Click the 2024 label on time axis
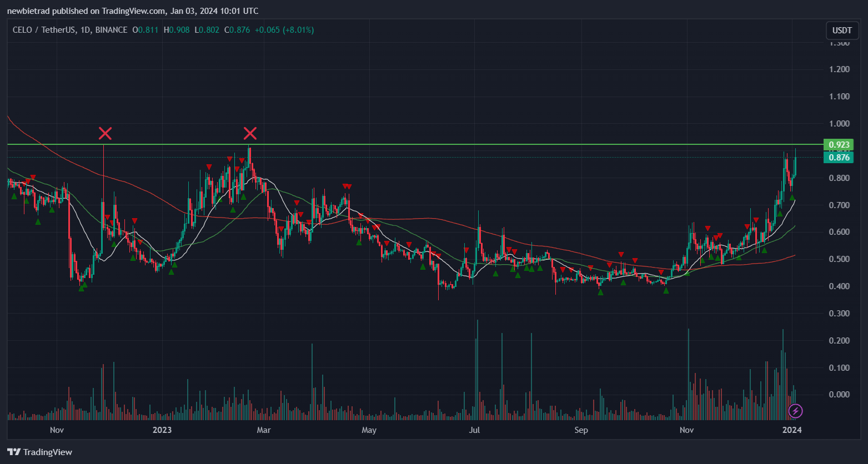The image size is (868, 464). click(x=791, y=430)
